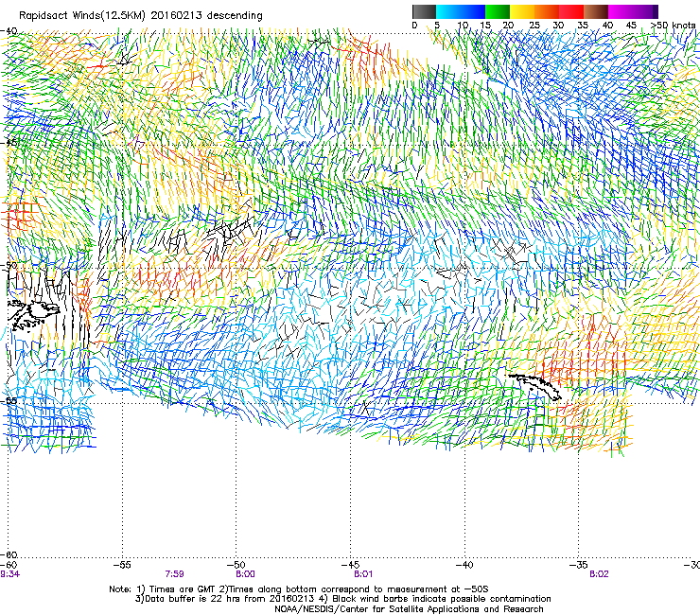700x615 pixels.
Task: Click the '10' legend scale number
Action: [x=463, y=26]
